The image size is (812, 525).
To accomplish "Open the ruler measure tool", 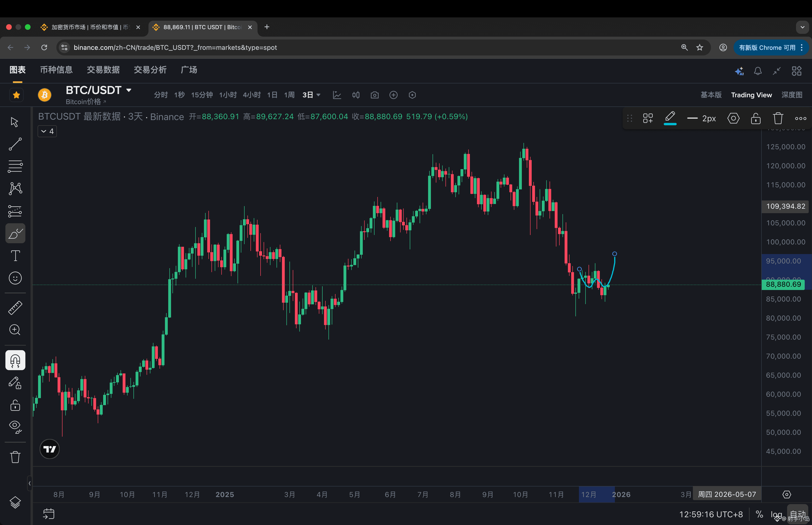I will (x=15, y=307).
